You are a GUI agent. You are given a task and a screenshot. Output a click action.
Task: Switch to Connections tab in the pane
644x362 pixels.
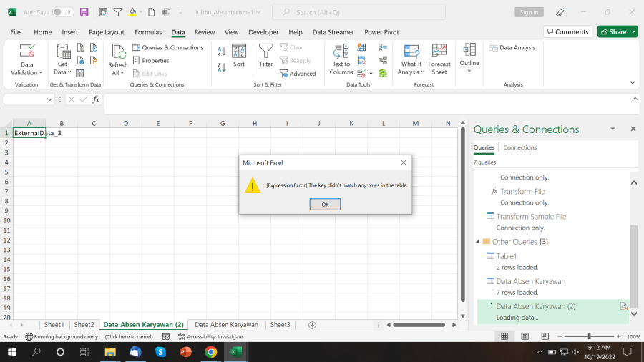pyautogui.click(x=520, y=147)
